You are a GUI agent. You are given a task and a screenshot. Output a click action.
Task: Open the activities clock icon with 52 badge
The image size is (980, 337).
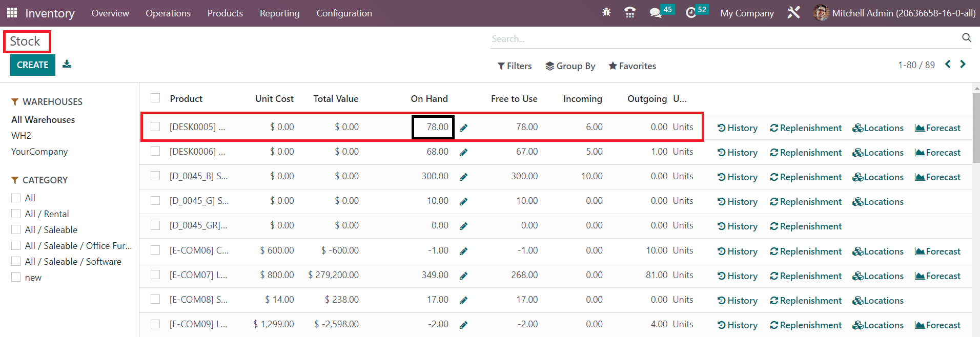tap(691, 13)
